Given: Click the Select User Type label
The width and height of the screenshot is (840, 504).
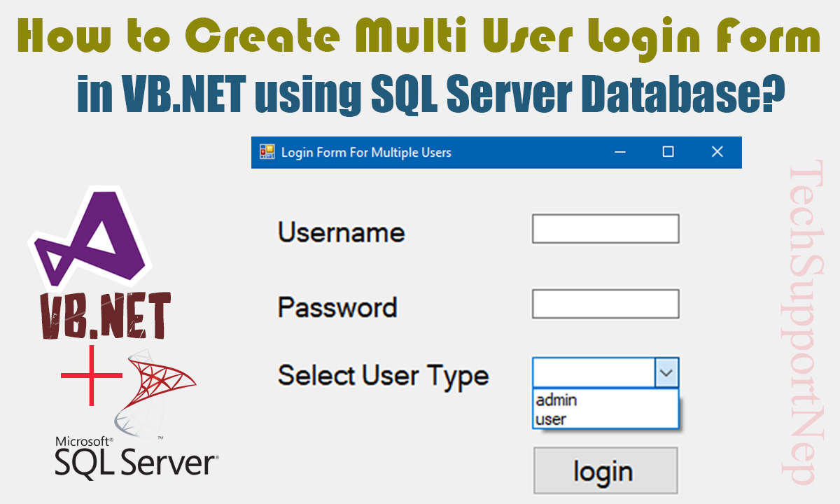Looking at the screenshot, I should coord(383,376).
